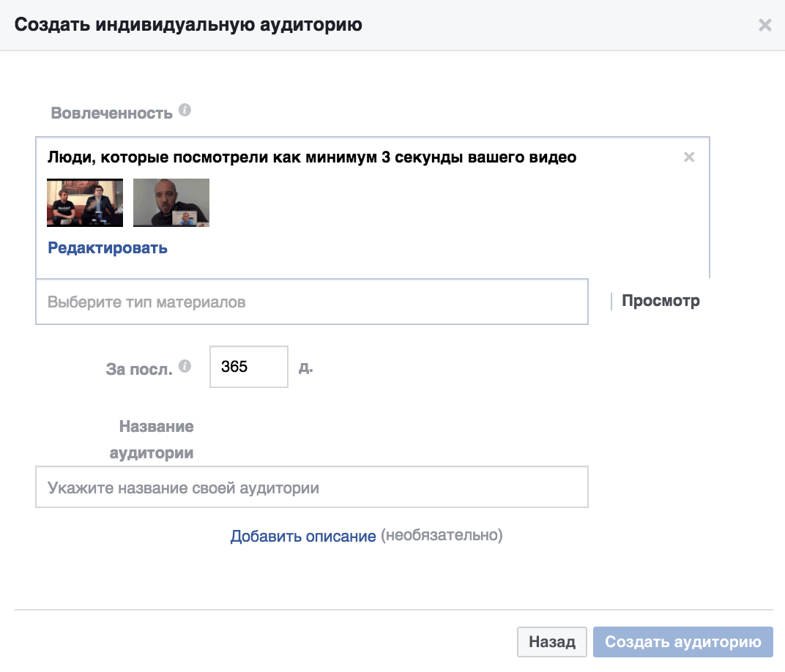Click the Просмотр button
Viewport: 785px width, 672px height.
click(661, 301)
